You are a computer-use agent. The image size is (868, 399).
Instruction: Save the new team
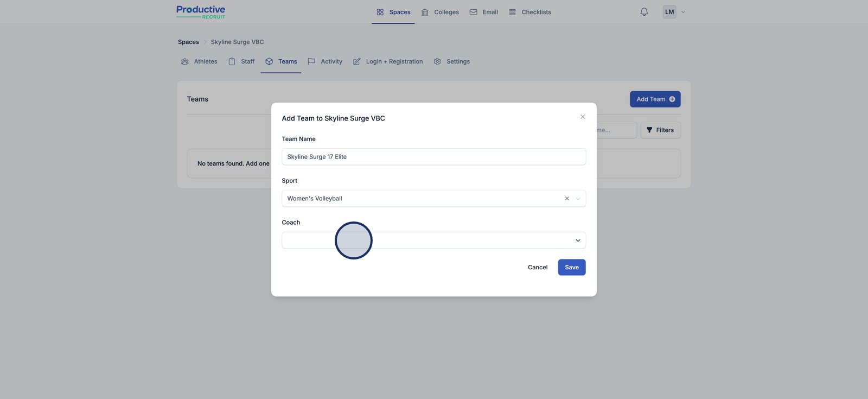coord(572,268)
